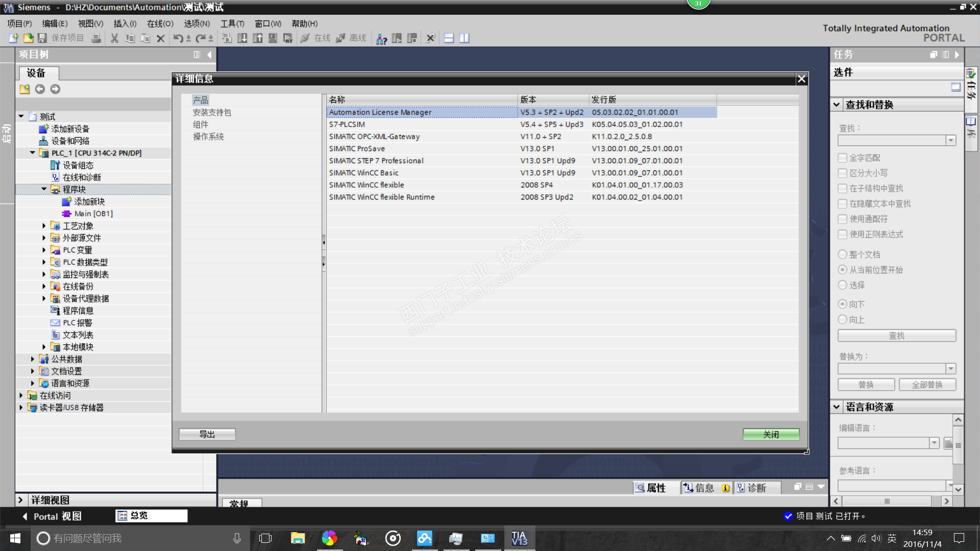
Task: Select the 整个文档 radio button
Action: pos(843,255)
